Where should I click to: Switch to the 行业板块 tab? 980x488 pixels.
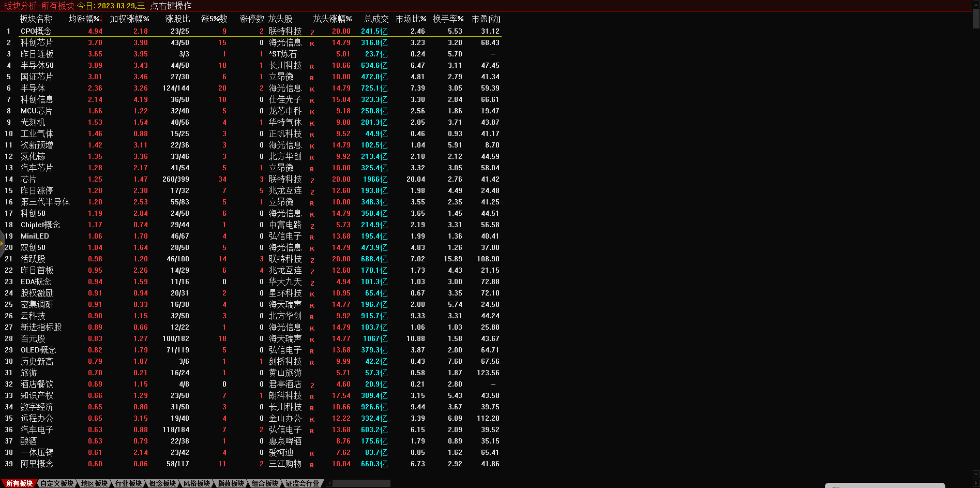pyautogui.click(x=128, y=483)
